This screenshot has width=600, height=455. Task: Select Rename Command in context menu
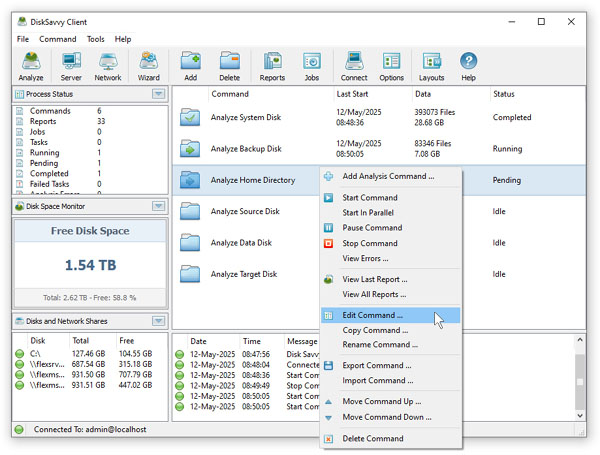[x=390, y=345]
